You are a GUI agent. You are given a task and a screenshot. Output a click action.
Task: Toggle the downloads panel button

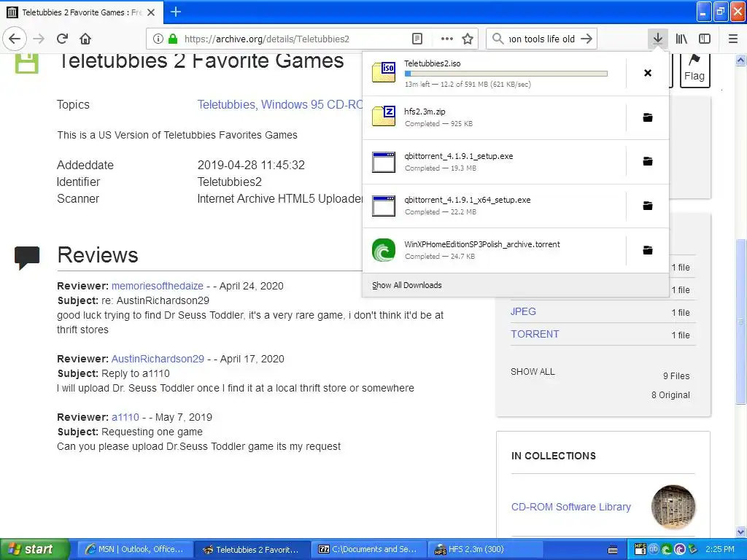point(658,39)
